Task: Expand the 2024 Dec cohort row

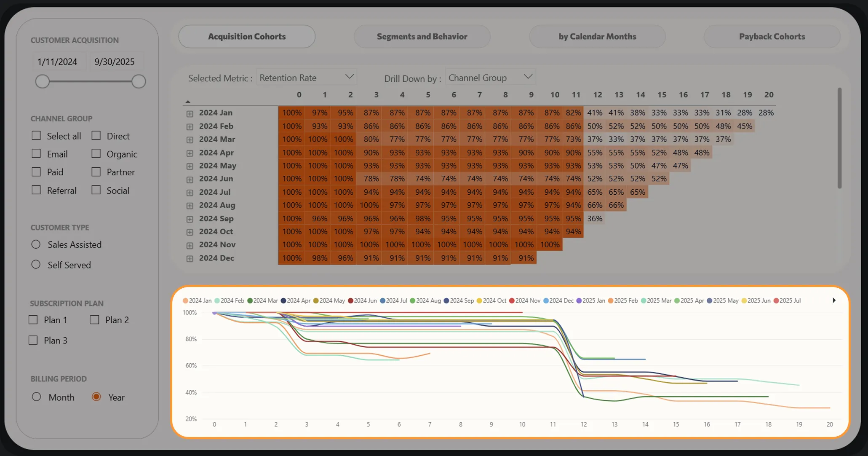Action: (x=190, y=259)
